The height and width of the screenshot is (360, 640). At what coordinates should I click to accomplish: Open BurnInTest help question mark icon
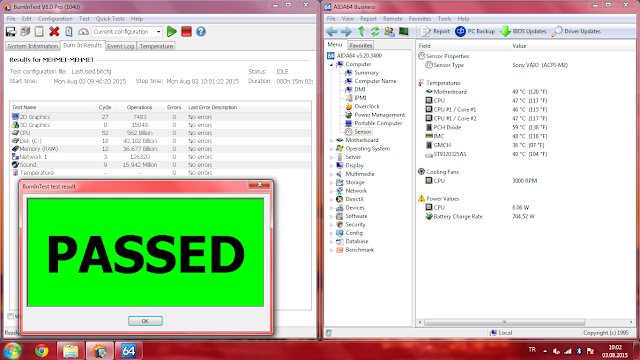(201, 31)
